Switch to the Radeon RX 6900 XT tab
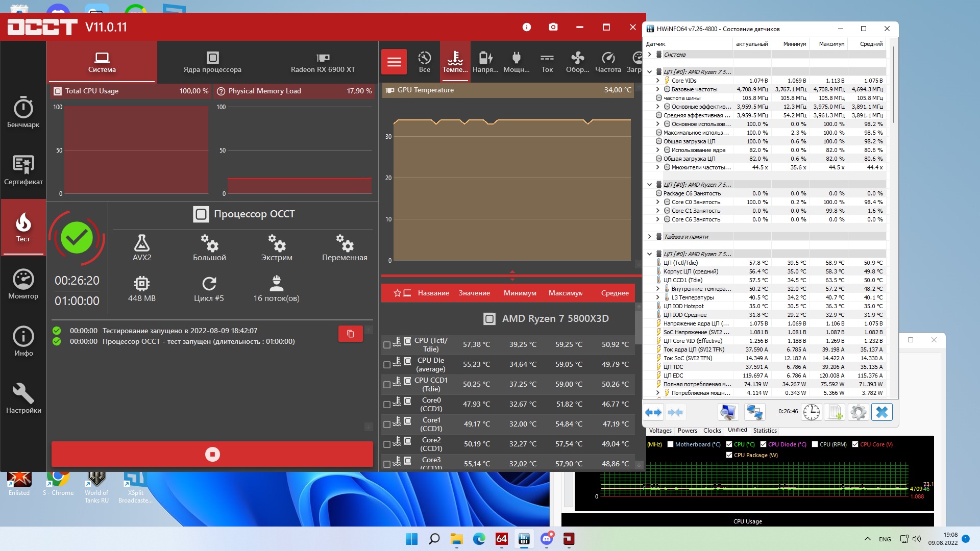 [x=323, y=62]
